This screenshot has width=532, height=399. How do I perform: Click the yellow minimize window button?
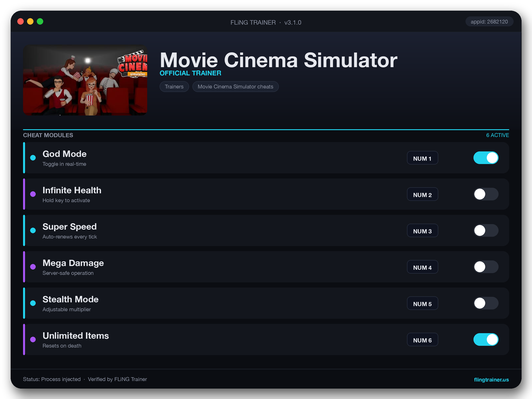(x=30, y=22)
